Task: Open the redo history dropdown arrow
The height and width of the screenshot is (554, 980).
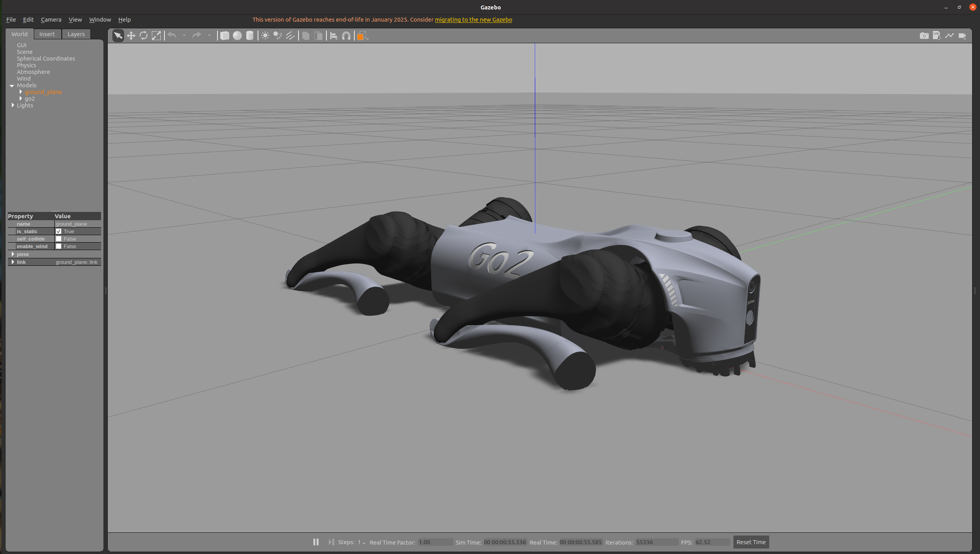Action: pyautogui.click(x=209, y=36)
